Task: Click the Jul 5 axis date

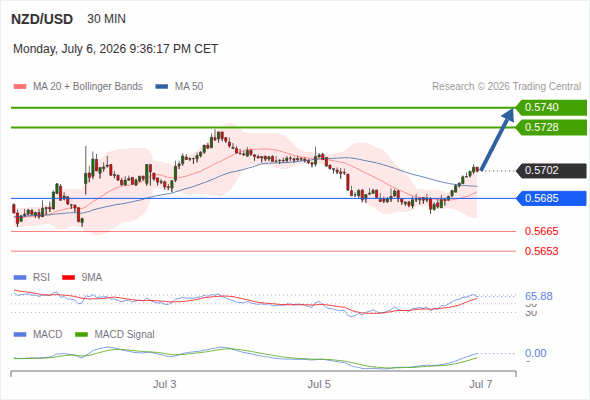Action: 319,385
